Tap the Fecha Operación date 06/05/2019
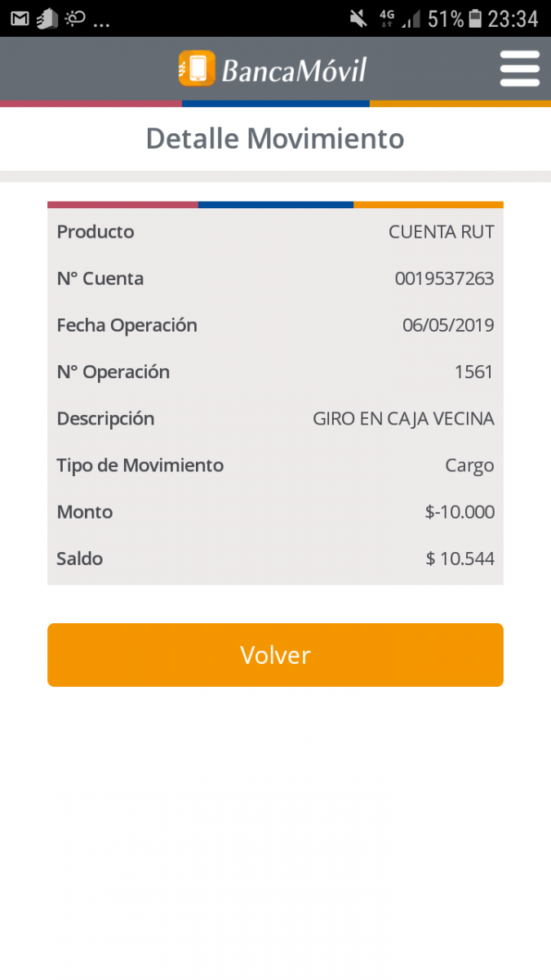551x980 pixels. click(x=448, y=325)
